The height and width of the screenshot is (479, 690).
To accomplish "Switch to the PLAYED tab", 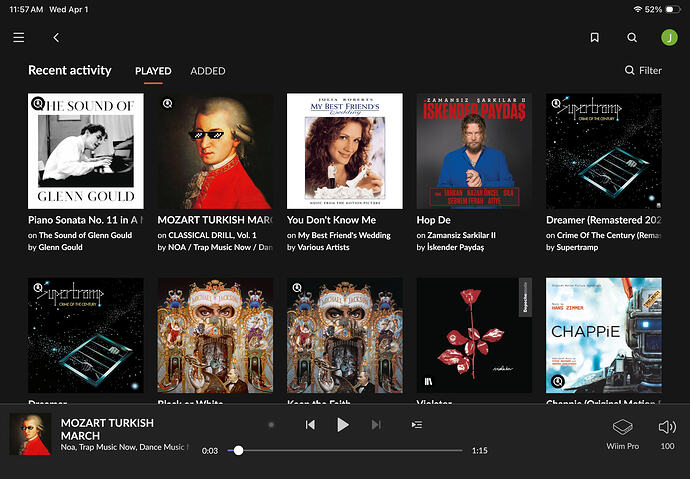I will 153,71.
